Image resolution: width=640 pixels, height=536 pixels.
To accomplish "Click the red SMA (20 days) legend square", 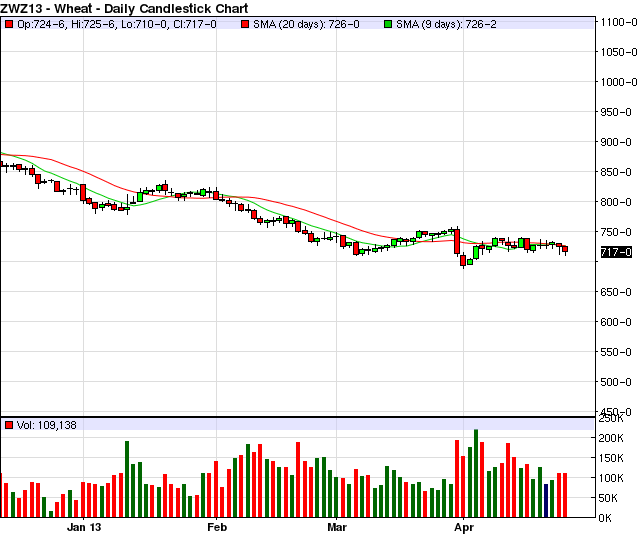I will (x=245, y=24).
